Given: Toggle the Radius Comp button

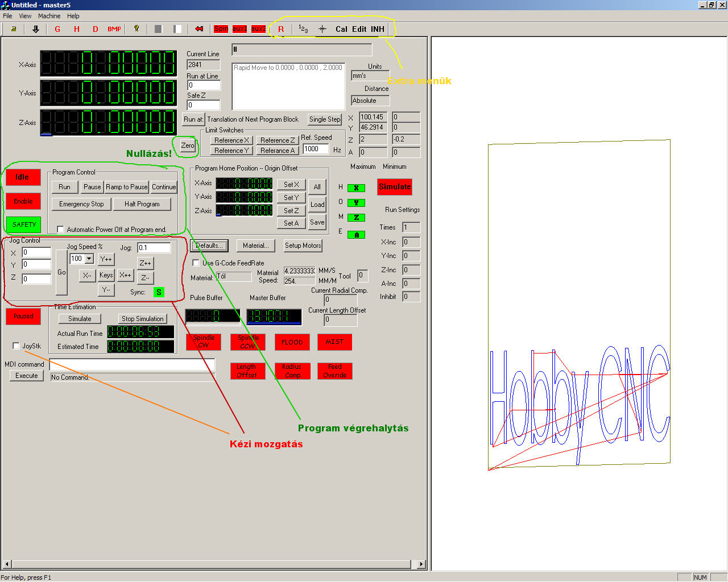Looking at the screenshot, I should tap(292, 371).
